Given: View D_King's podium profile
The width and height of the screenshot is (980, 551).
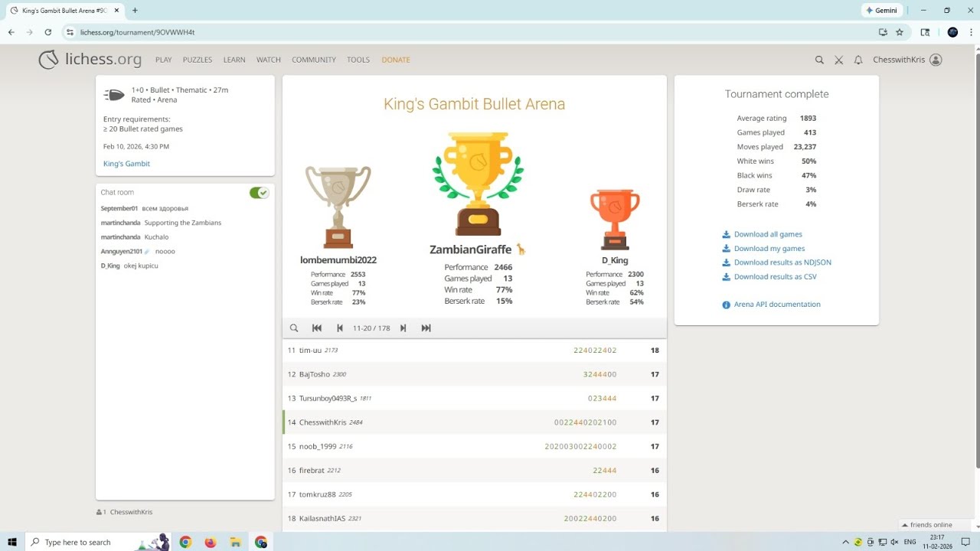Looking at the screenshot, I should (615, 261).
